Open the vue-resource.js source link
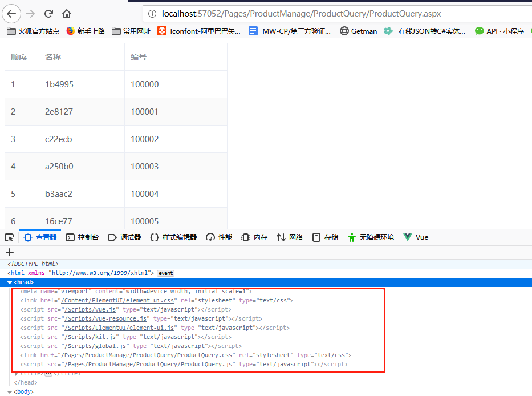Image resolution: width=532 pixels, height=396 pixels. tap(105, 319)
